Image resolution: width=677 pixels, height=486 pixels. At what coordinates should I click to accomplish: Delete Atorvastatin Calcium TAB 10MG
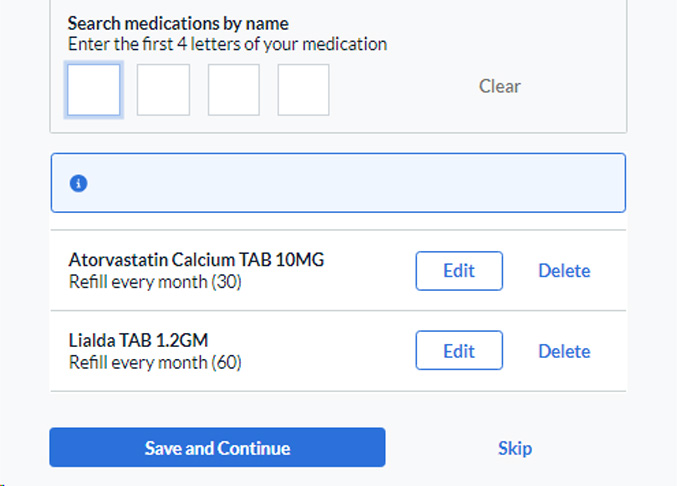coord(564,271)
